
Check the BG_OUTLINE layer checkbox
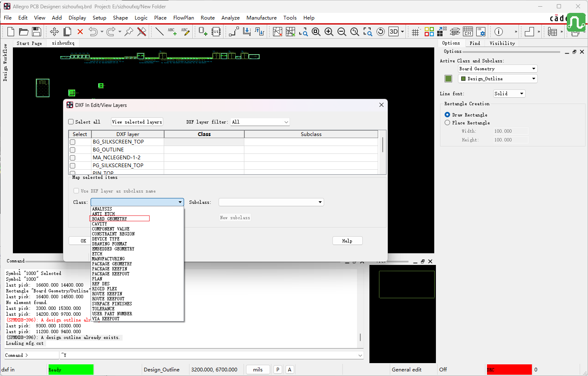coord(73,150)
